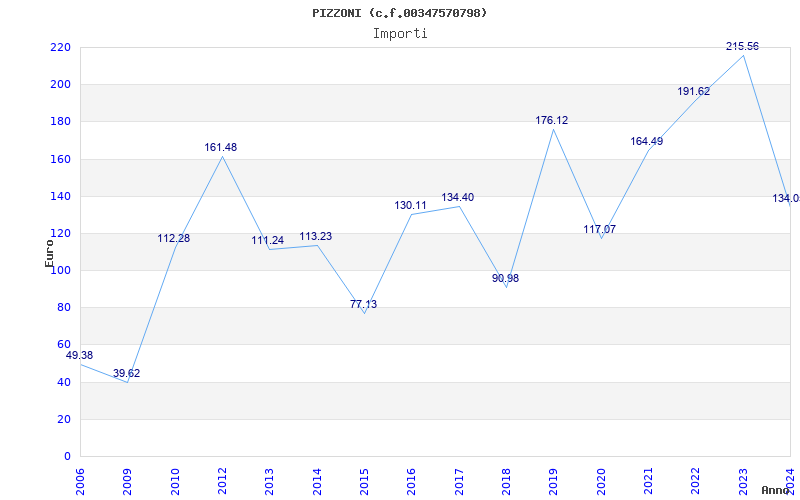Click the data label 49.38
Screen dimensions: 800x500
coord(80,356)
